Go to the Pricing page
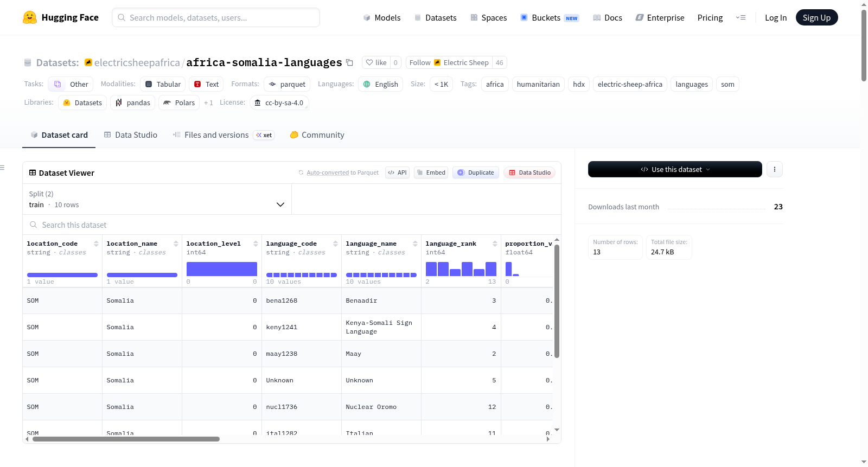 pyautogui.click(x=710, y=17)
